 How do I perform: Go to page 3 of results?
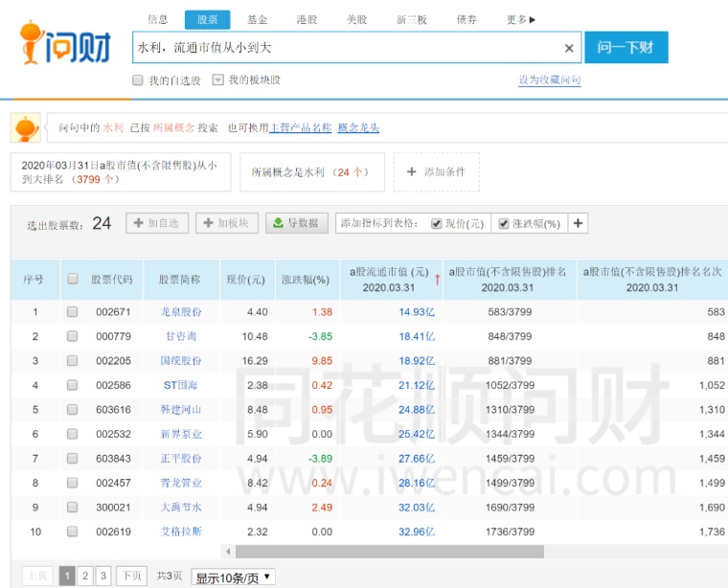103,576
